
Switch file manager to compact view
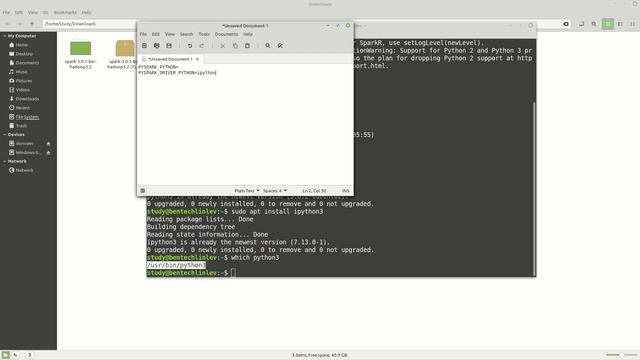point(633,24)
